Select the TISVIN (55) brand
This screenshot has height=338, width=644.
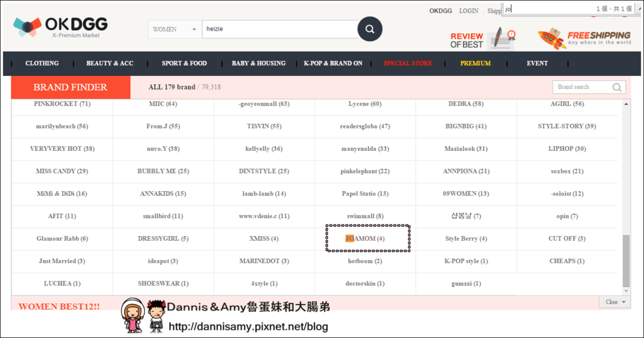[264, 126]
